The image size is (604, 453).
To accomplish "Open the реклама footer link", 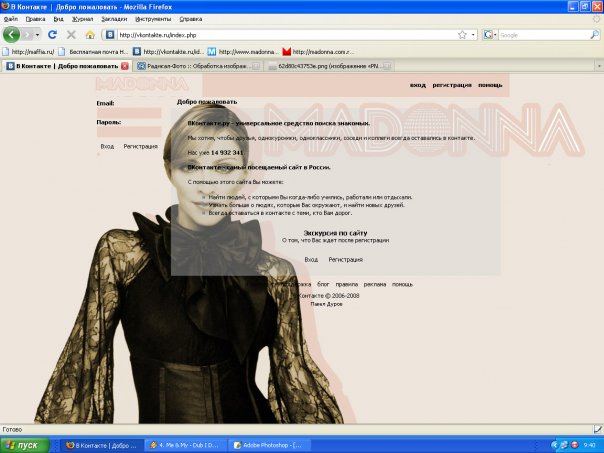I will [375, 284].
